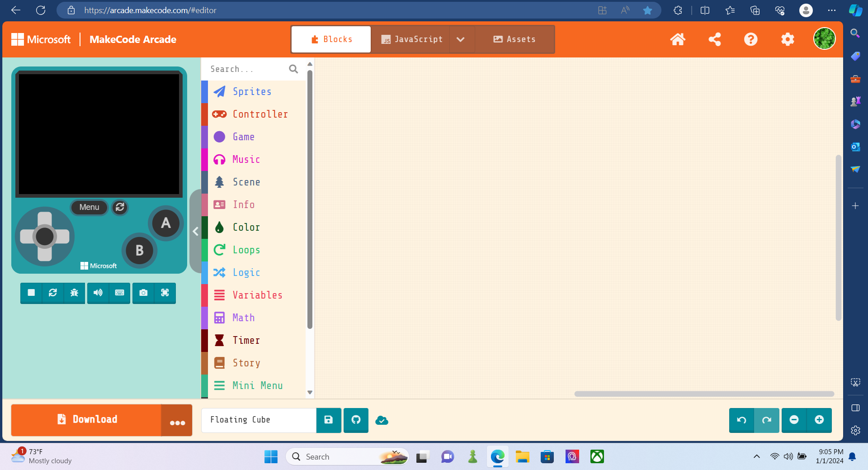This screenshot has width=868, height=470.
Task: Open the Edge Copilot sidebar
Action: (x=855, y=10)
